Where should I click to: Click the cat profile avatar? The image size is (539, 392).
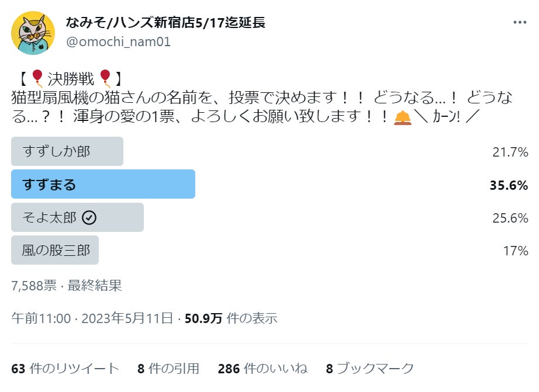point(32,33)
